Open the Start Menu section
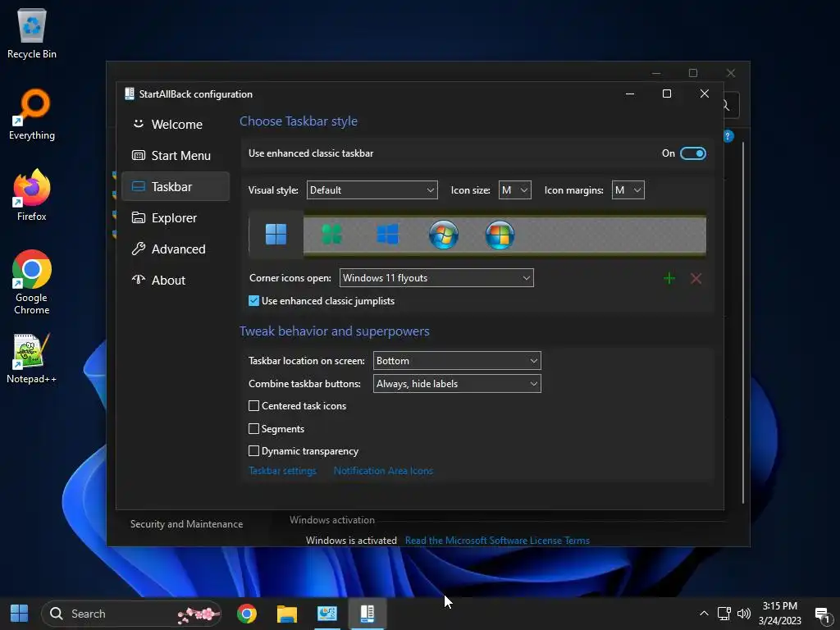This screenshot has width=840, height=630. tap(176, 155)
